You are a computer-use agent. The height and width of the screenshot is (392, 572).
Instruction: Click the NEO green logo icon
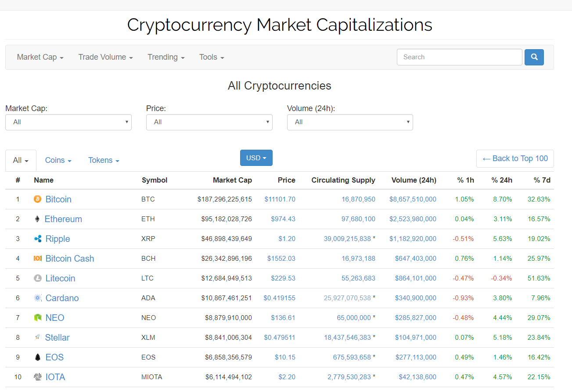[x=38, y=318]
